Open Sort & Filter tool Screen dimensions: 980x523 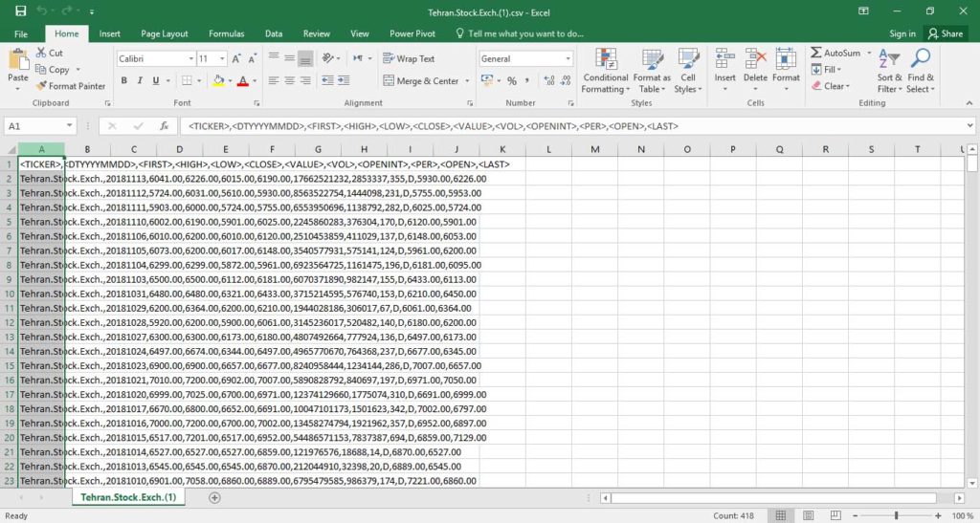[x=889, y=71]
